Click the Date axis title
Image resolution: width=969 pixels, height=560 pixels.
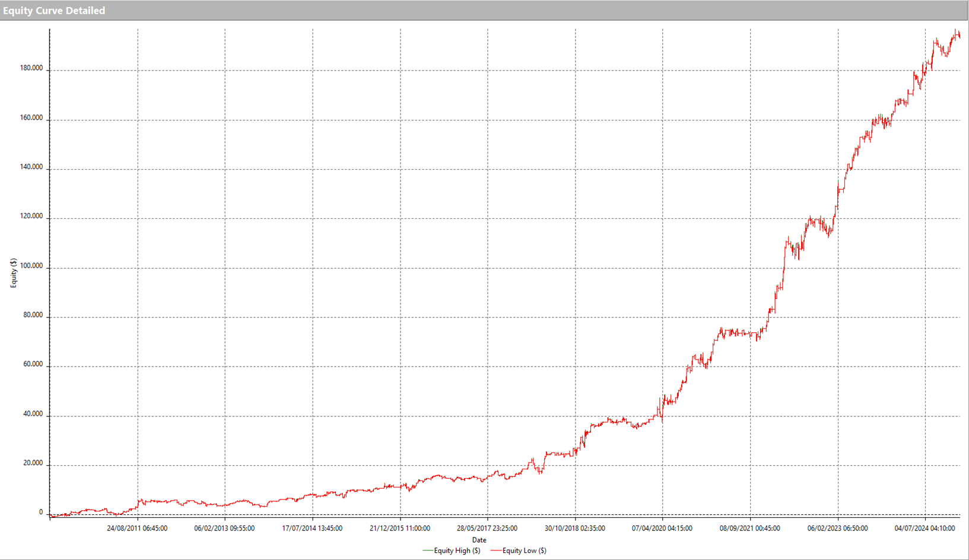(x=479, y=540)
